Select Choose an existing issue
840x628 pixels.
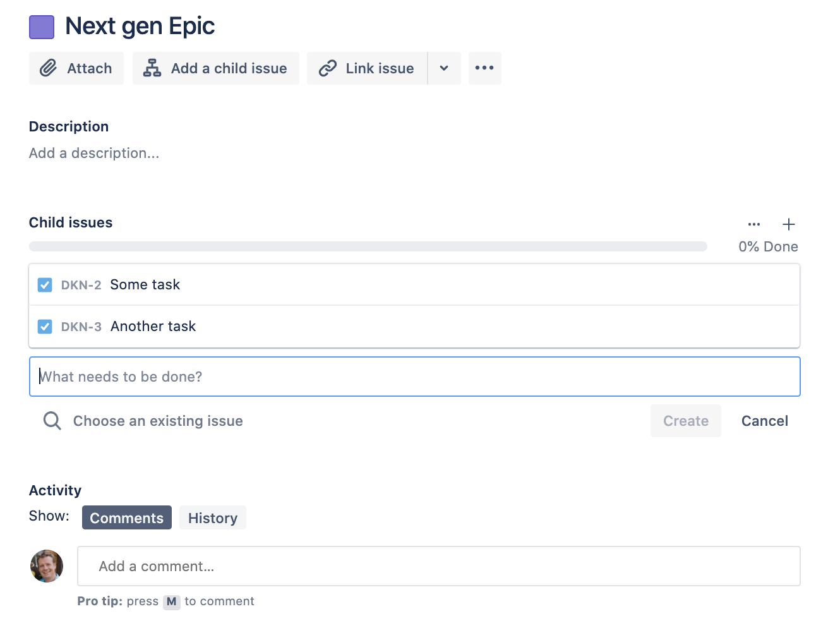tap(157, 421)
